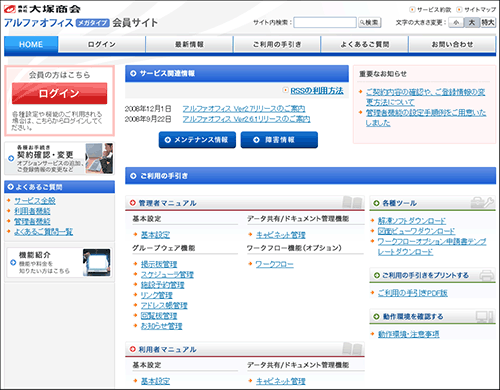Open the 契約確認・変更 banner
The width and height of the screenshot is (500, 390).
pos(59,158)
